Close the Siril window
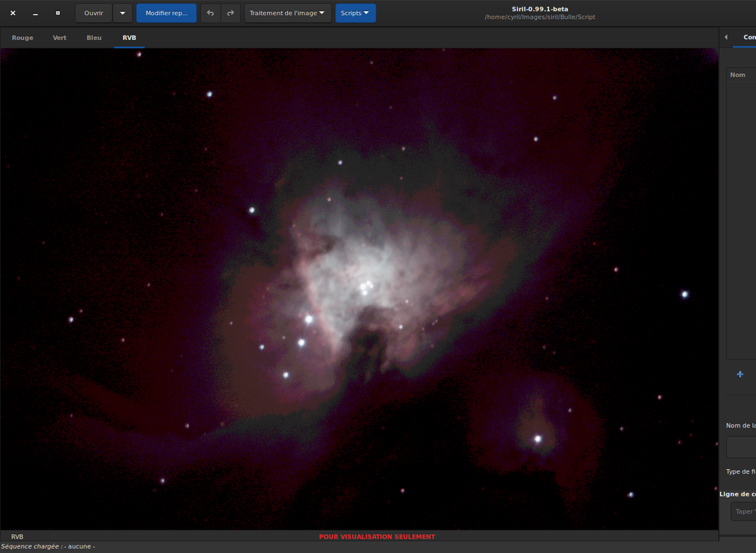Image resolution: width=756 pixels, height=553 pixels. click(13, 13)
